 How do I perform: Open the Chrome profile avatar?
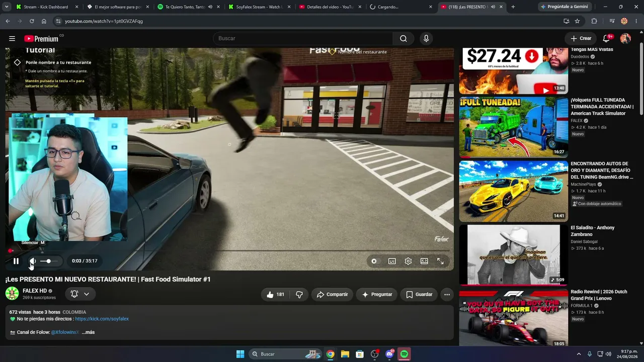pos(624,21)
